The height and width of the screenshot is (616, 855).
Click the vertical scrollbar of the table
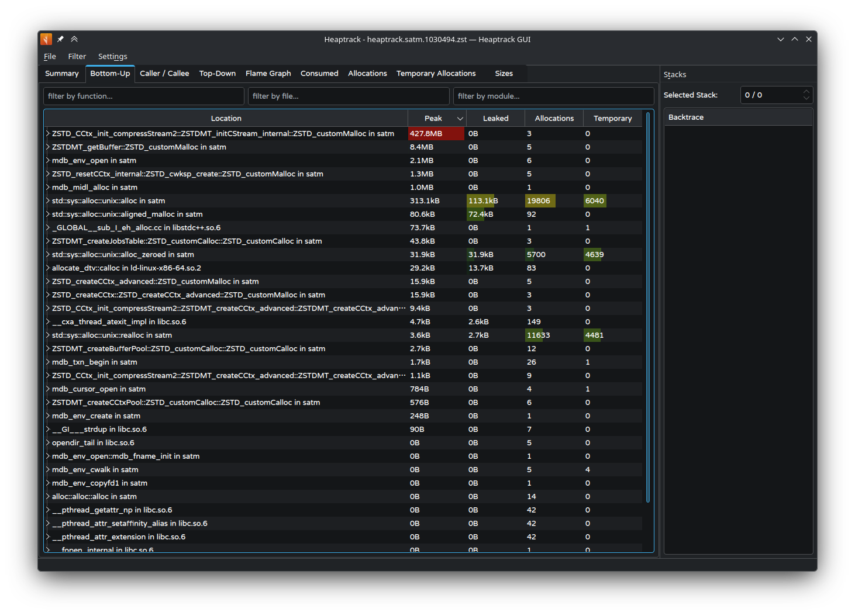(x=648, y=307)
